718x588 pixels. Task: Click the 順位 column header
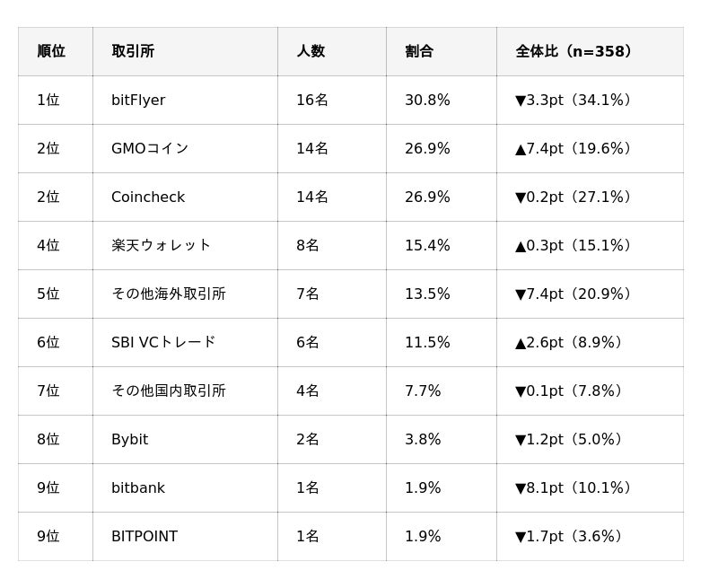(51, 52)
